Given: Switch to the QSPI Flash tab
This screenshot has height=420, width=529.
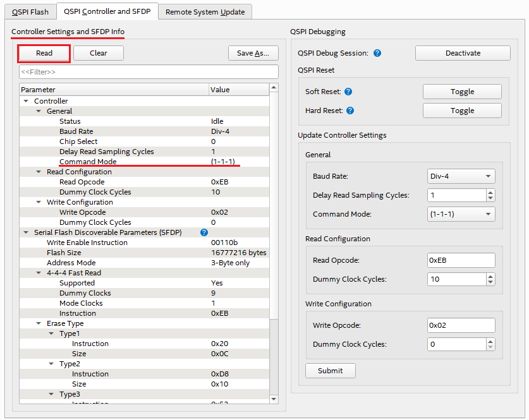Looking at the screenshot, I should pyautogui.click(x=30, y=12).
